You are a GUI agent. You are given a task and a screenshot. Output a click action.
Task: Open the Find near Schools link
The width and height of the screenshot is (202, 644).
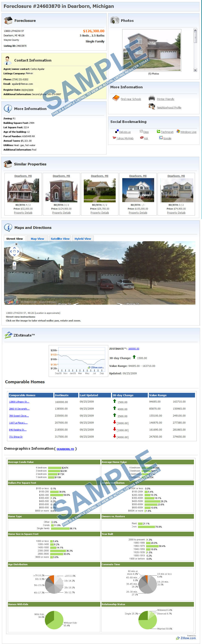pos(131,99)
